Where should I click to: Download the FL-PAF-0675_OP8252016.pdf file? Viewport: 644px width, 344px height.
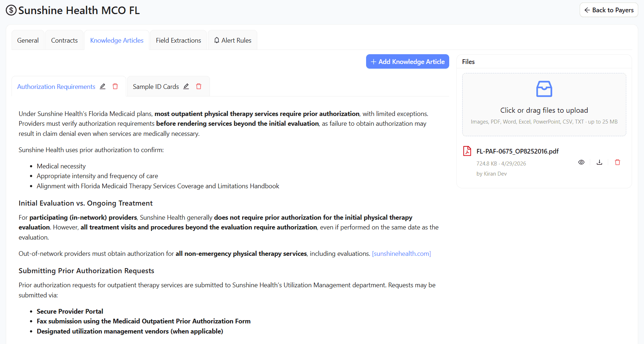[599, 162]
